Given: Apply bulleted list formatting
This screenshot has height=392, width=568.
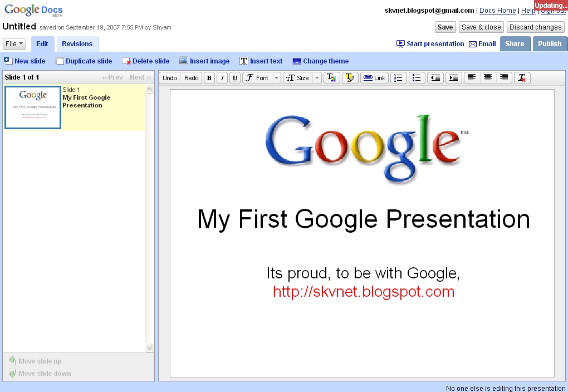Looking at the screenshot, I should 417,78.
